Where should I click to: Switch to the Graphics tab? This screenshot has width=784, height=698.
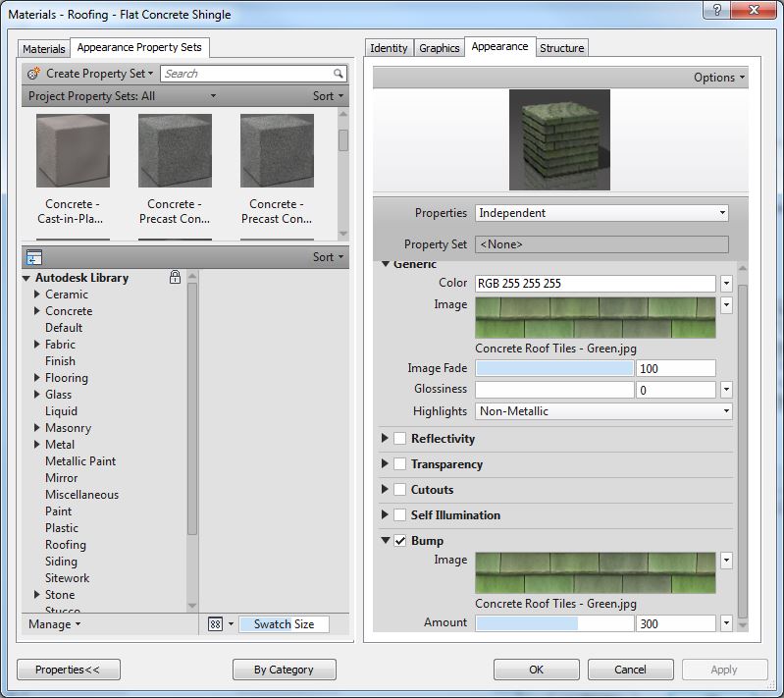(x=439, y=48)
